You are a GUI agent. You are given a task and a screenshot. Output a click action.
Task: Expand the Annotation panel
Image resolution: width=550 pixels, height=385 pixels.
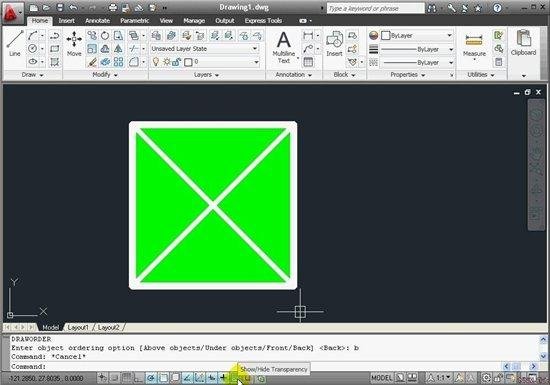[x=294, y=75]
